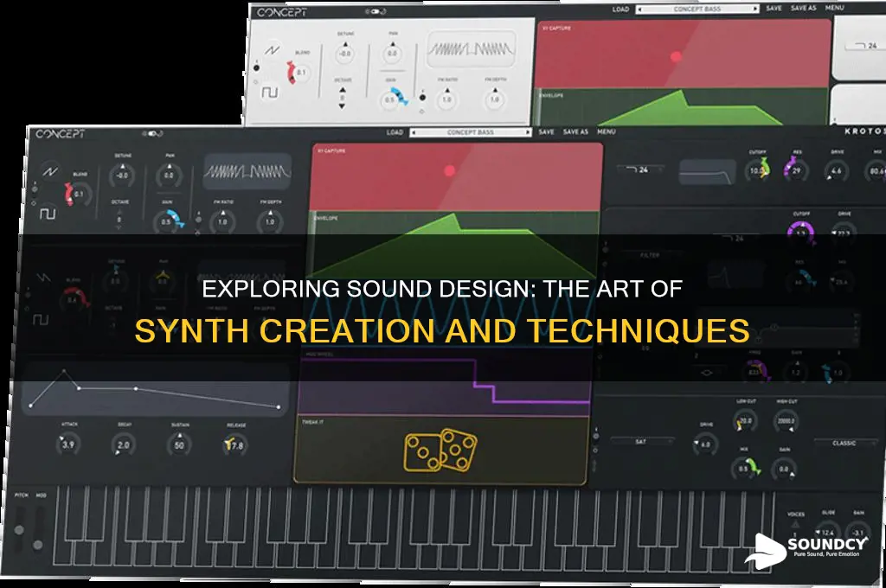This screenshot has height=588, width=886.
Task: Click oscillator waveform display in light window
Action: [x=471, y=49]
